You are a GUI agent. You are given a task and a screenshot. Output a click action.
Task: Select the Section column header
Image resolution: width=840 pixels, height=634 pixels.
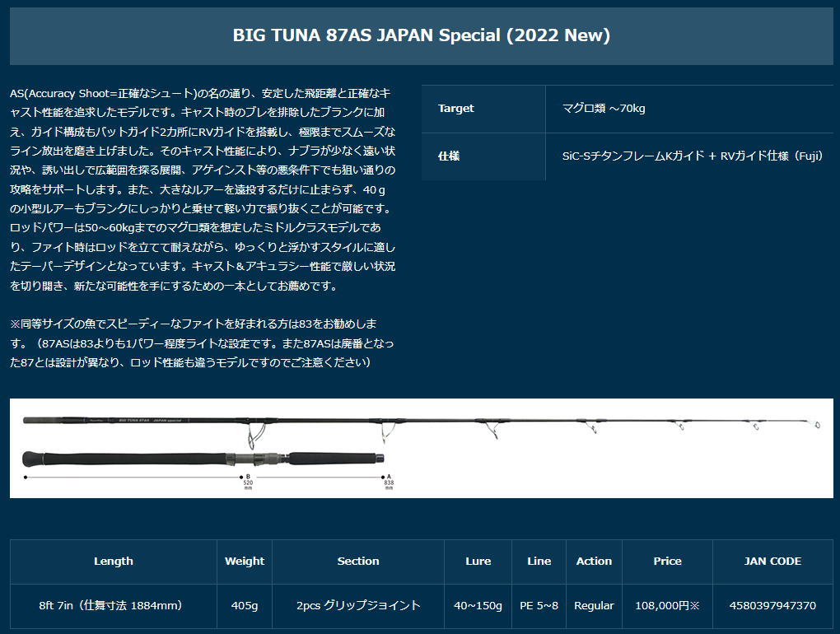point(358,562)
